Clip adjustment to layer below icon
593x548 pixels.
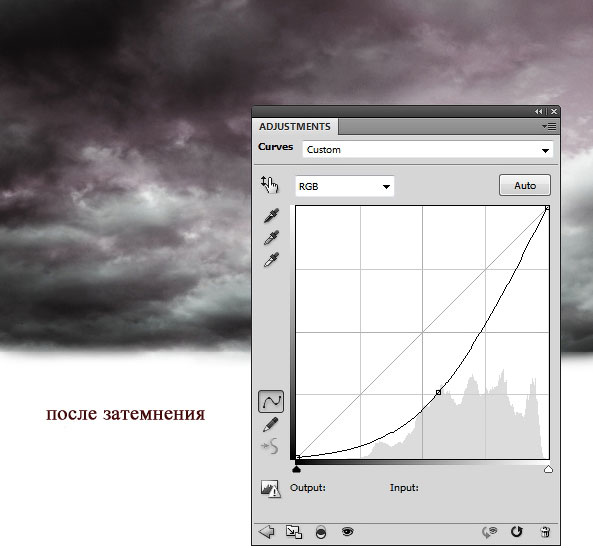pyautogui.click(x=321, y=532)
